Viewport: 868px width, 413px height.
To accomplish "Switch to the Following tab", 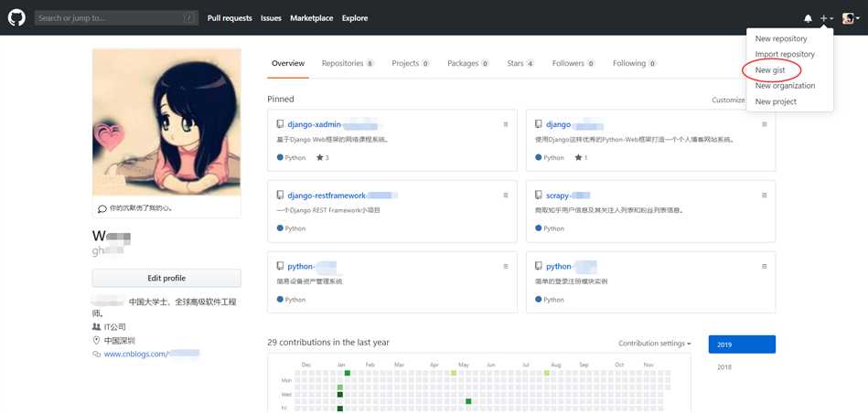I will (635, 64).
